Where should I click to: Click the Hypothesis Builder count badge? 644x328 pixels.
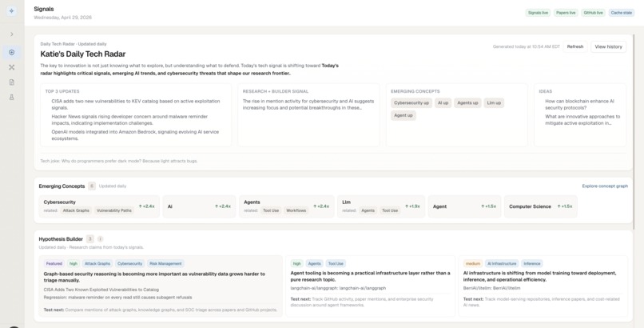tap(90, 239)
